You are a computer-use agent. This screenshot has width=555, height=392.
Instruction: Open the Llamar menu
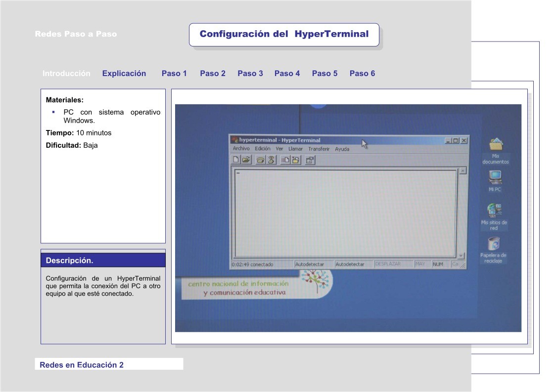[x=295, y=149]
